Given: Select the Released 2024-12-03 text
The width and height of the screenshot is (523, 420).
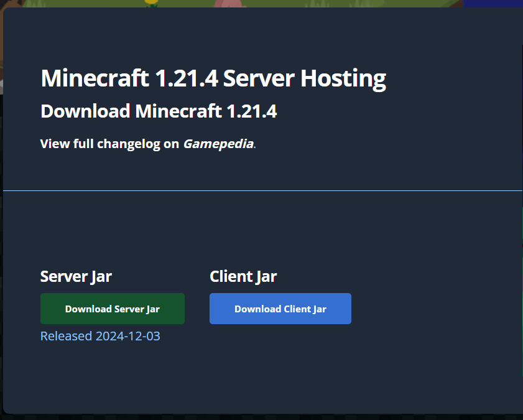Looking at the screenshot, I should click(100, 336).
